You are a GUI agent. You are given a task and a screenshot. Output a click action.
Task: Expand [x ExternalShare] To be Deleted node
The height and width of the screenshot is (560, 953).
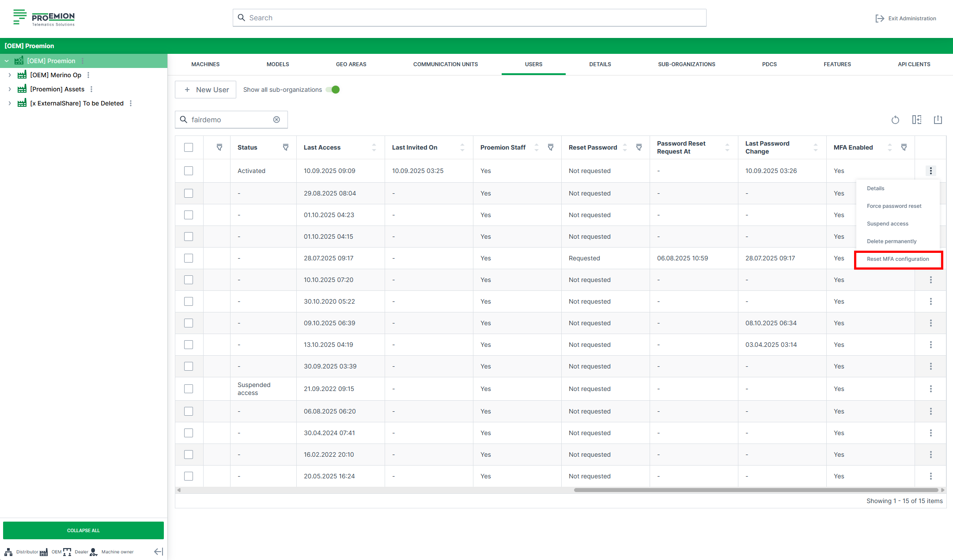(x=10, y=103)
